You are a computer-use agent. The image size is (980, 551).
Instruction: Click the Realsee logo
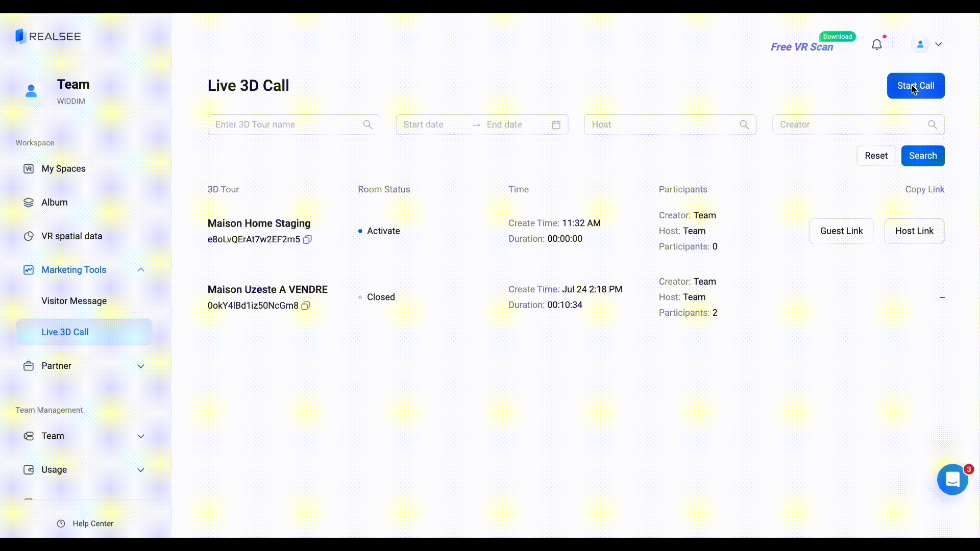click(x=48, y=36)
